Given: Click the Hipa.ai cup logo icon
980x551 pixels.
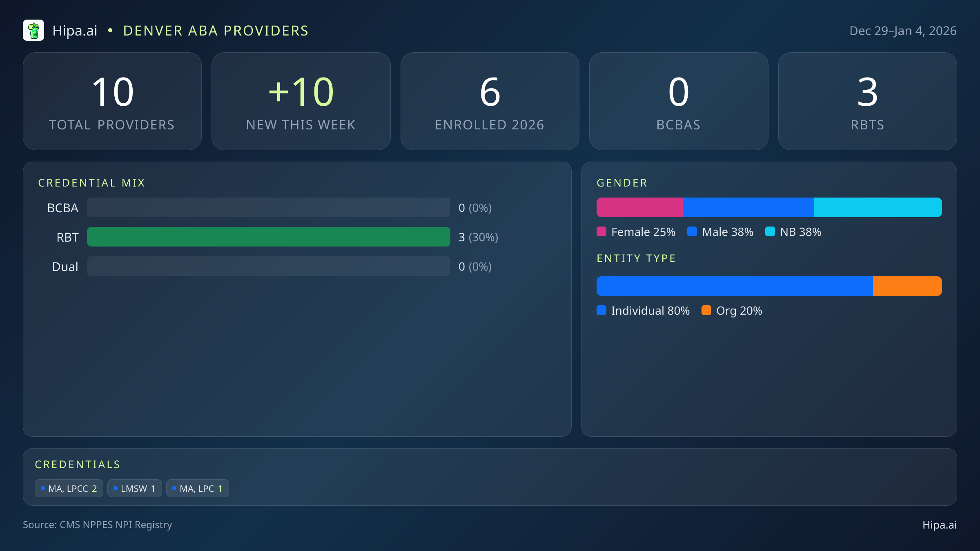Looking at the screenshot, I should 33,31.
